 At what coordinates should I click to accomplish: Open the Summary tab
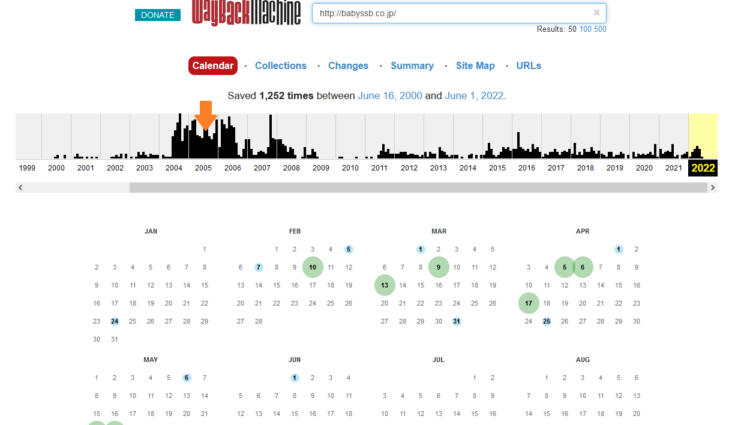pyautogui.click(x=412, y=66)
